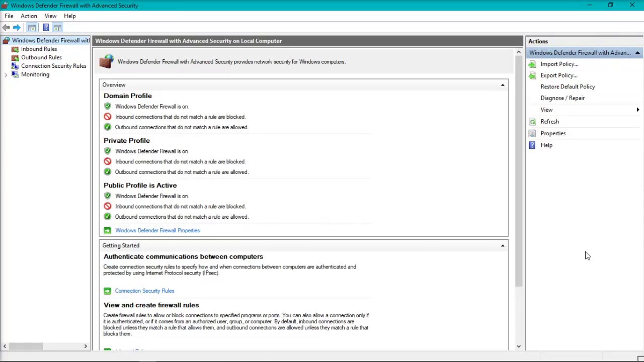Click Public Profile outbound allowed green icon

[x=107, y=217]
